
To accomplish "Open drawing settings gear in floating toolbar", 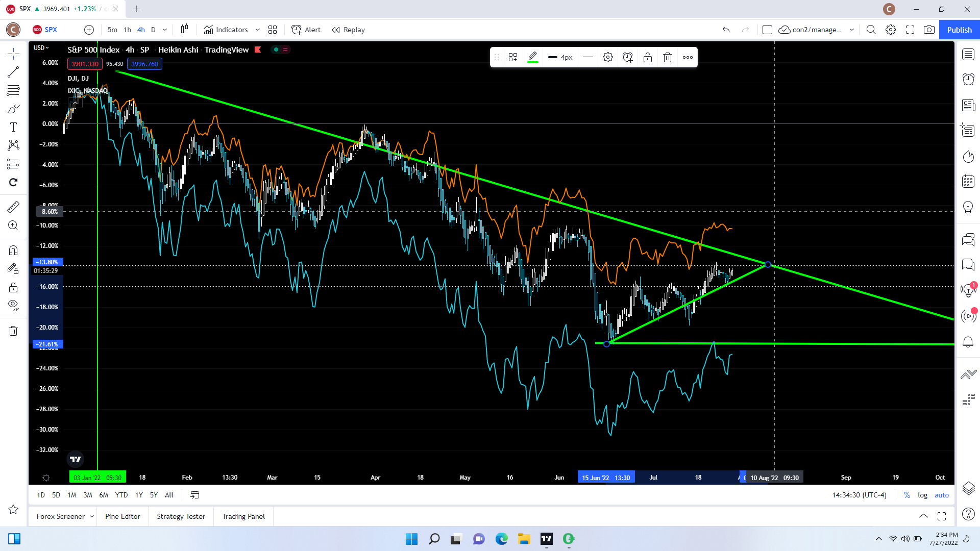I will (607, 57).
